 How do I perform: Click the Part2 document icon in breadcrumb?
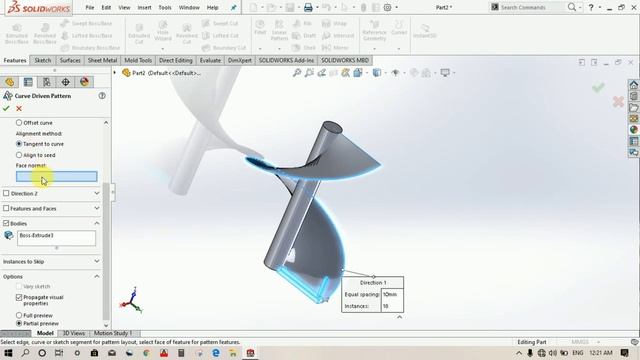(x=126, y=73)
